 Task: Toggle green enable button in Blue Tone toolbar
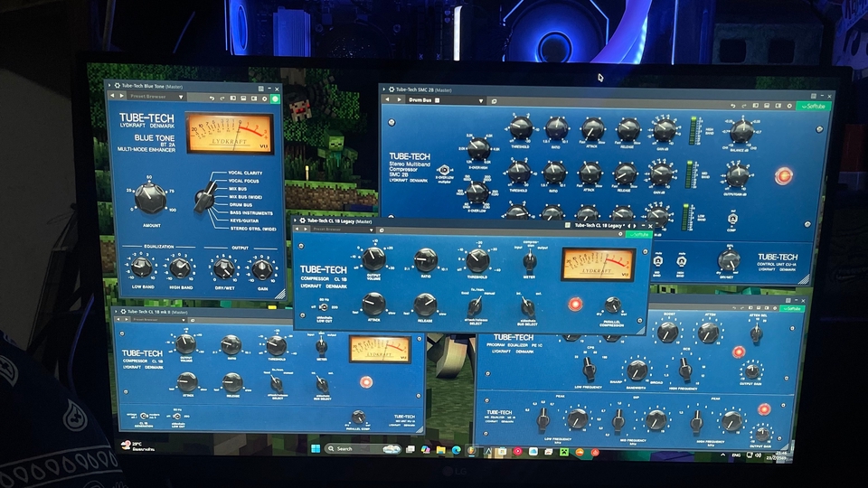coord(275,99)
